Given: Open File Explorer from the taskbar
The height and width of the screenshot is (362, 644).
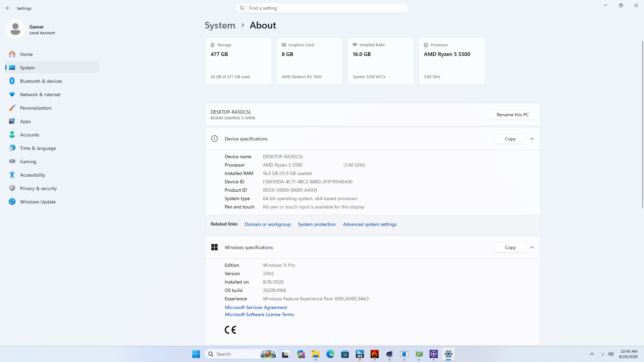Looking at the screenshot, I should point(316,354).
